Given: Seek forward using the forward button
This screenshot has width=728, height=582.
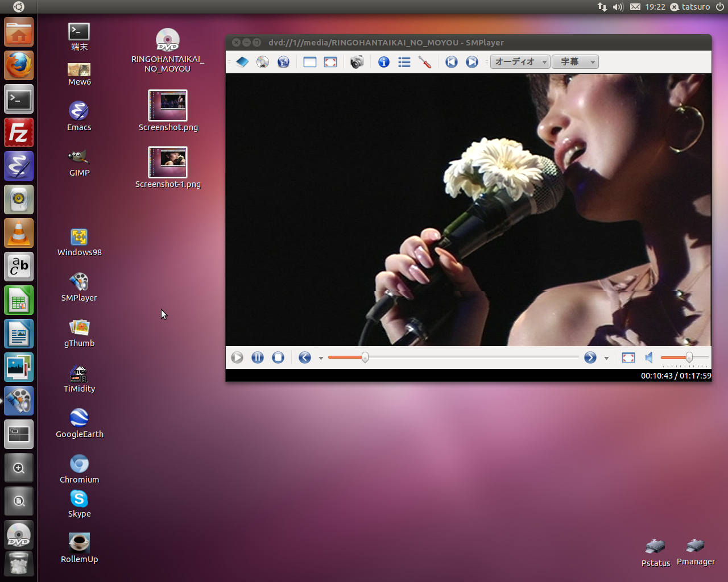Looking at the screenshot, I should (590, 357).
